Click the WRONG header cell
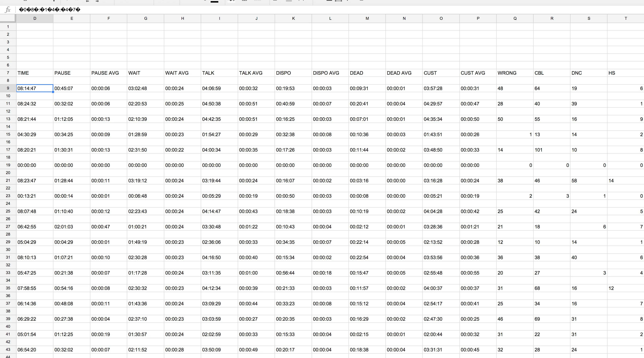644x358 pixels. [x=515, y=73]
